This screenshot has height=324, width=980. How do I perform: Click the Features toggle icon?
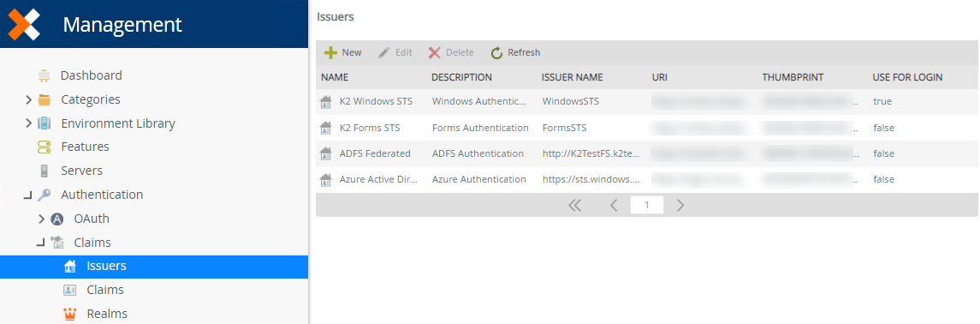click(x=44, y=147)
